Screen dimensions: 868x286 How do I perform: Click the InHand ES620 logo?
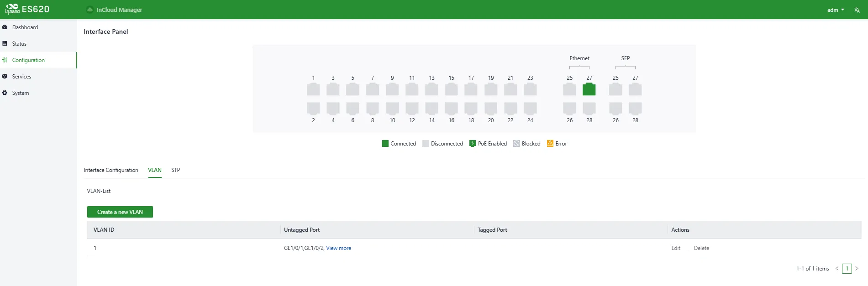tap(27, 9)
